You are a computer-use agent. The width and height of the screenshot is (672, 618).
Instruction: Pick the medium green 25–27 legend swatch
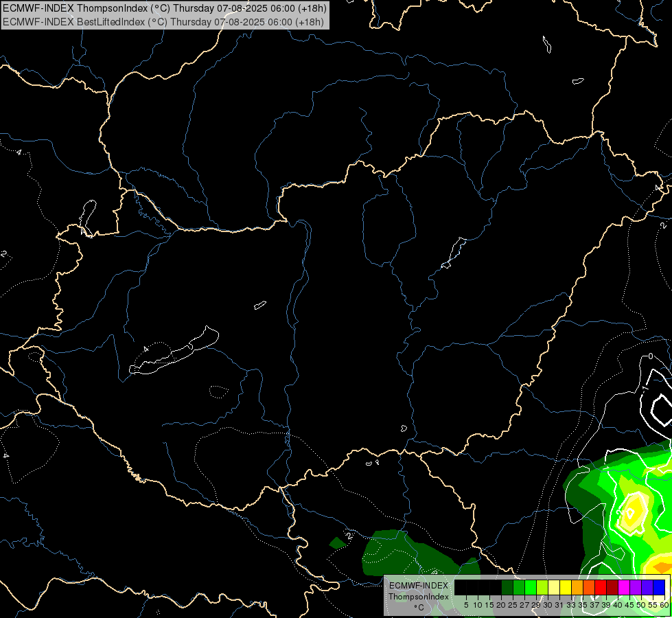click(x=519, y=587)
